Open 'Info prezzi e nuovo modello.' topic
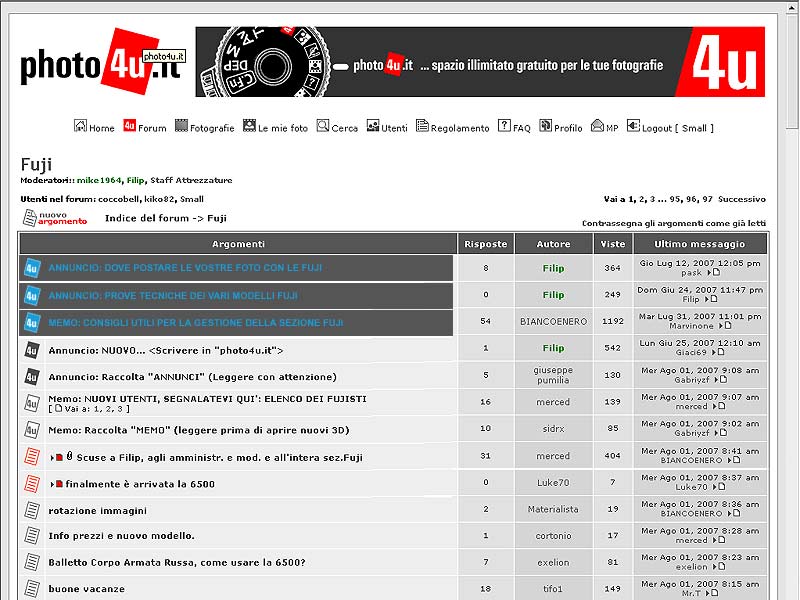Screen dimensions: 800x600 tap(121, 536)
